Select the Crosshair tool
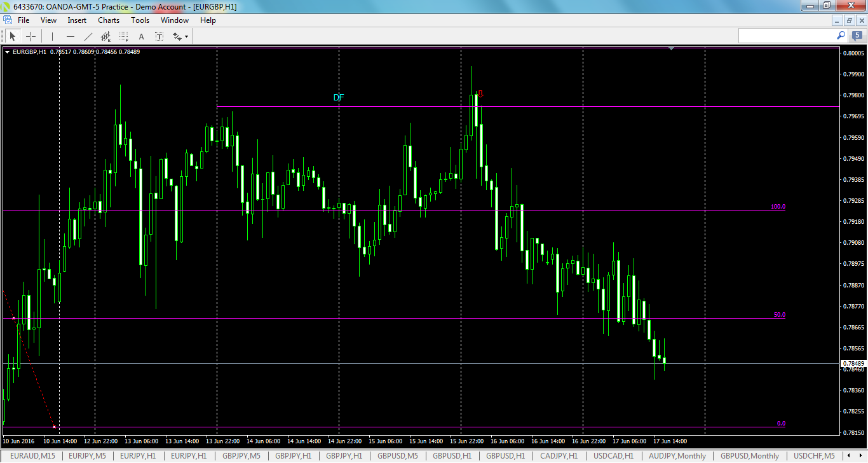Viewport: 868px width, 463px height. click(31, 36)
